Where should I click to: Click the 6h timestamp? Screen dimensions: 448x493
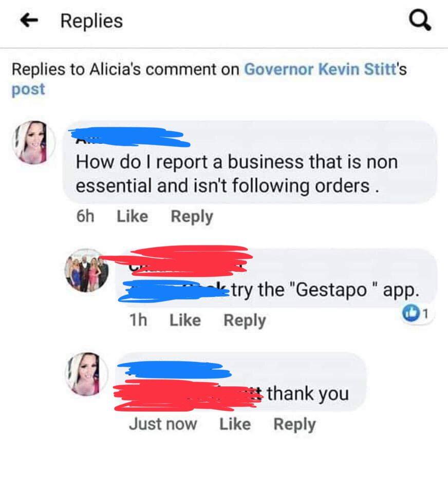coord(85,216)
